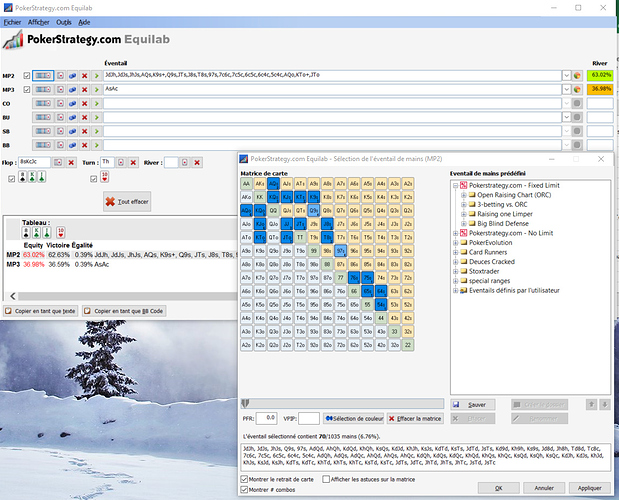The image size is (619, 500).
Task: Open card selector for MP2 row
Action: 60,76
